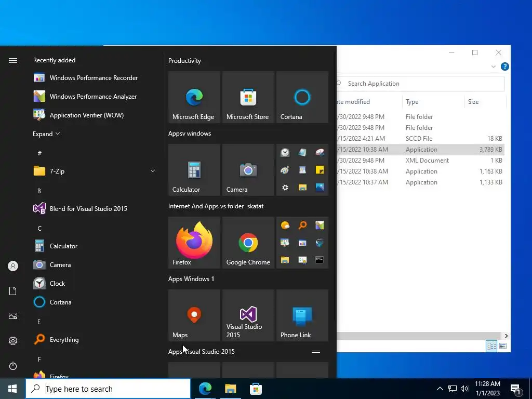Open the Cortana tile under Productivity
Image resolution: width=532 pixels, height=399 pixels.
(x=302, y=97)
